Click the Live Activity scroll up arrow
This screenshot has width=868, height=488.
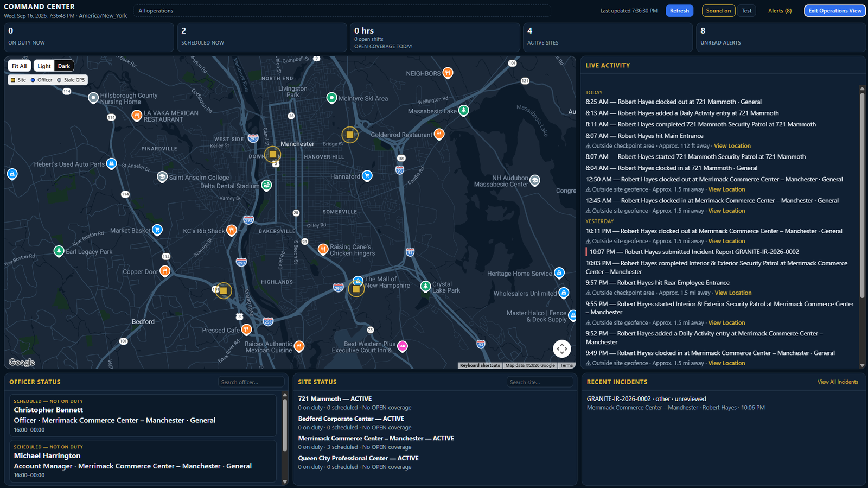coord(862,88)
